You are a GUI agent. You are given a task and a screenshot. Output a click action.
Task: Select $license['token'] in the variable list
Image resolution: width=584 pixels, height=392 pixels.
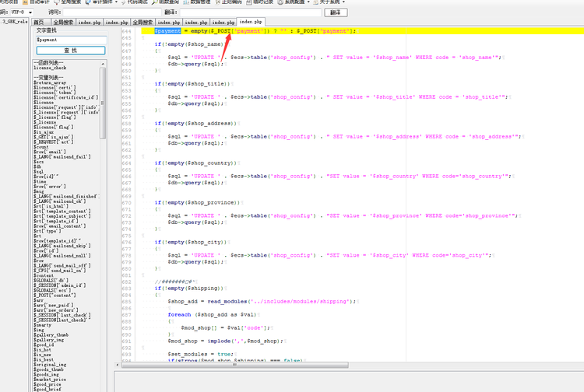[x=55, y=92]
